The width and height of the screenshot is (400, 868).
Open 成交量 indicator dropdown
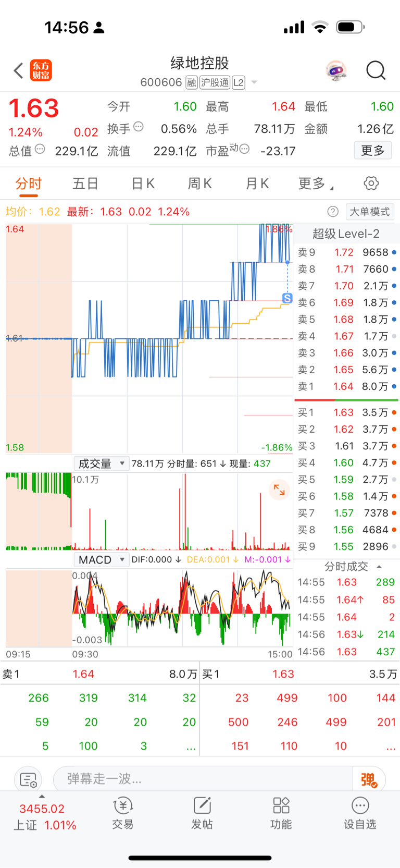coord(102,463)
